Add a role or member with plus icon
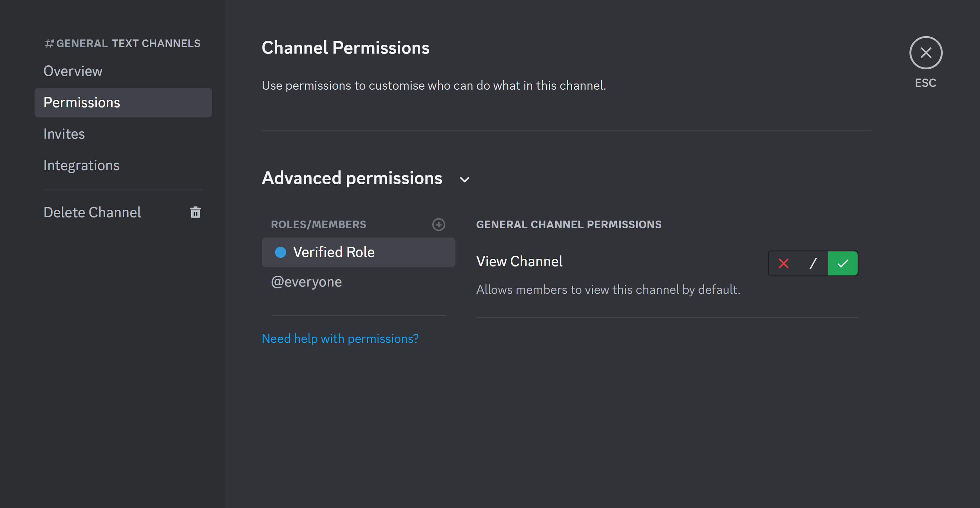This screenshot has width=980, height=508. [438, 224]
